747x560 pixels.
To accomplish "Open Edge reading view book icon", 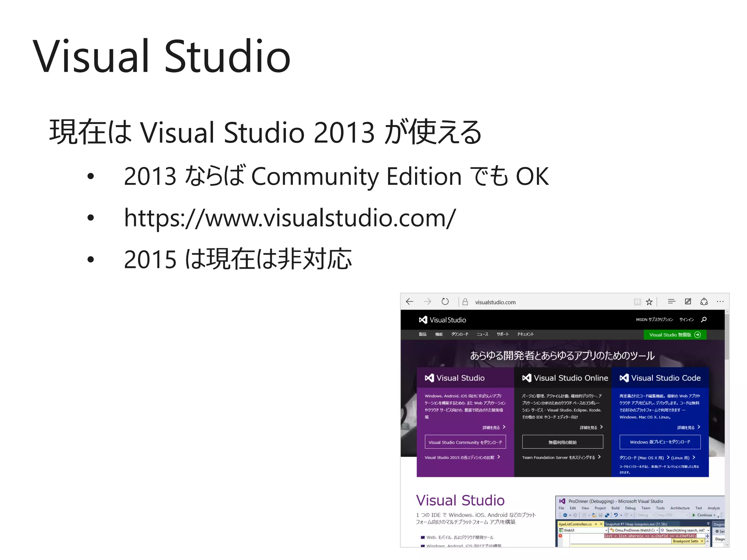I will [637, 302].
